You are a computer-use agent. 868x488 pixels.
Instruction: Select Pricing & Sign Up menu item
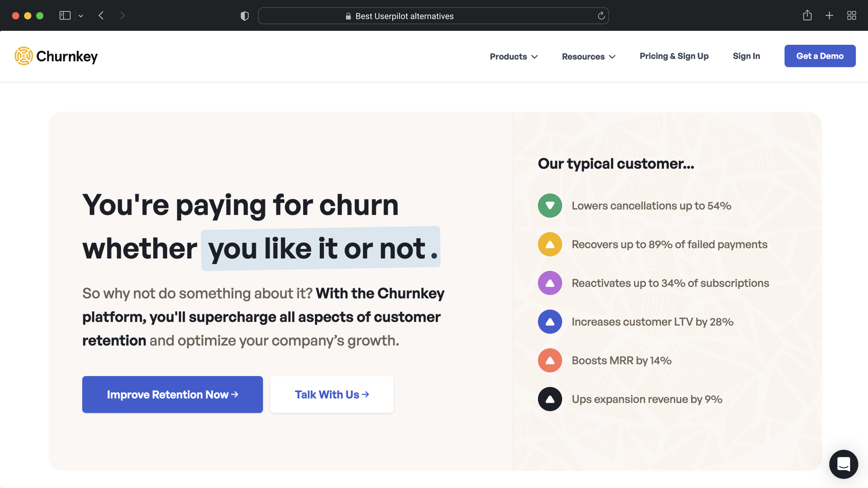tap(674, 56)
